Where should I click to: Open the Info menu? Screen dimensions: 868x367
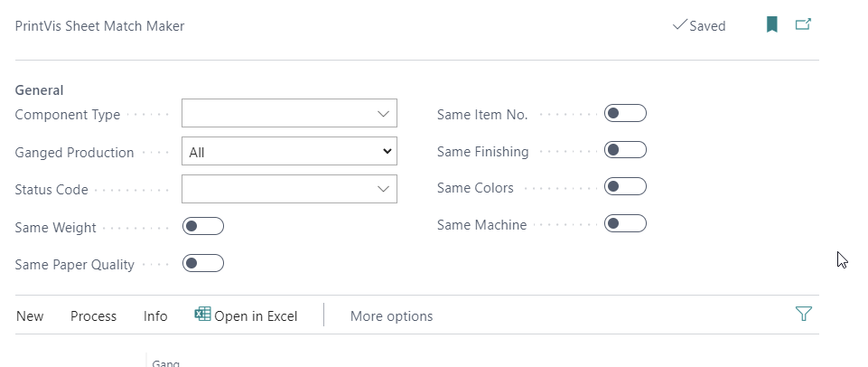(155, 316)
